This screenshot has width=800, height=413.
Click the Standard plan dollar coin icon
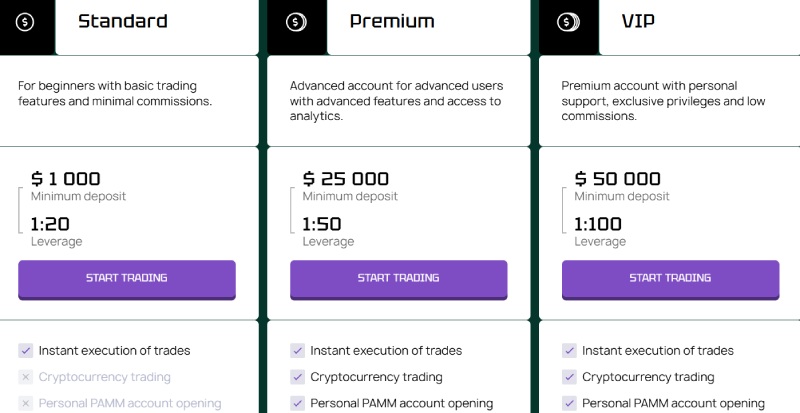25,22
